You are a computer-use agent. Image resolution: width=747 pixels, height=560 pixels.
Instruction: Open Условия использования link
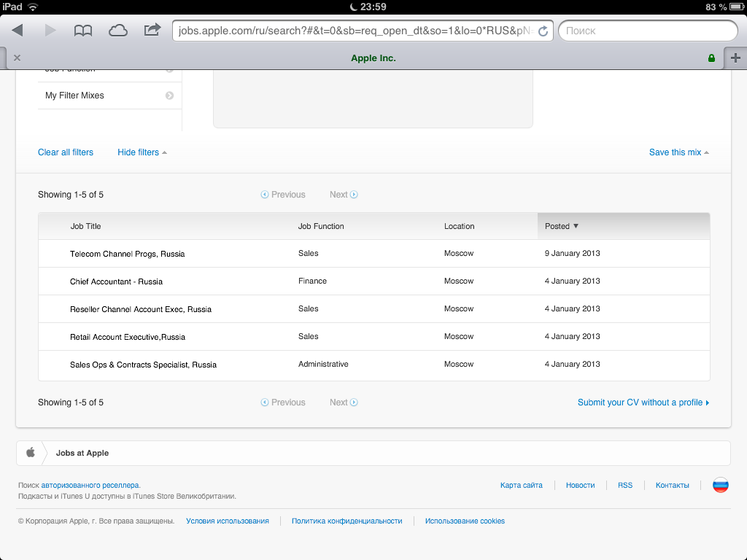(228, 521)
